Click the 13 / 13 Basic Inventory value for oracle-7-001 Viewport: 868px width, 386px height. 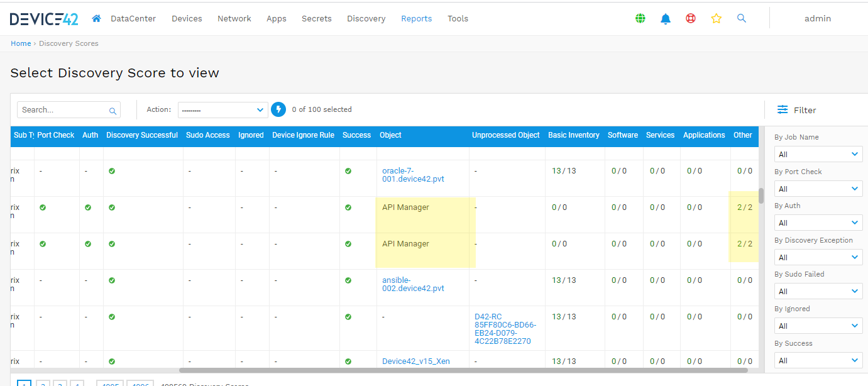pos(564,171)
